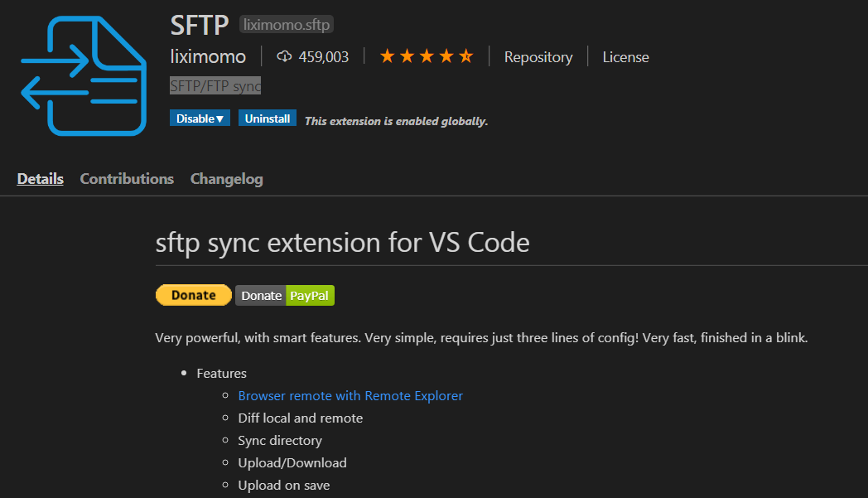This screenshot has height=498, width=868.
Task: Click the Donate PayPal badge
Action: click(x=285, y=295)
